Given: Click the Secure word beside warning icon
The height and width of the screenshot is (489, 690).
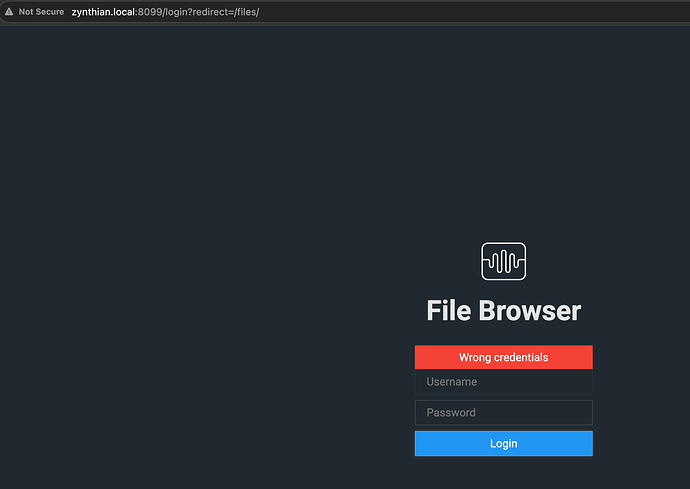Looking at the screenshot, I should coord(50,12).
